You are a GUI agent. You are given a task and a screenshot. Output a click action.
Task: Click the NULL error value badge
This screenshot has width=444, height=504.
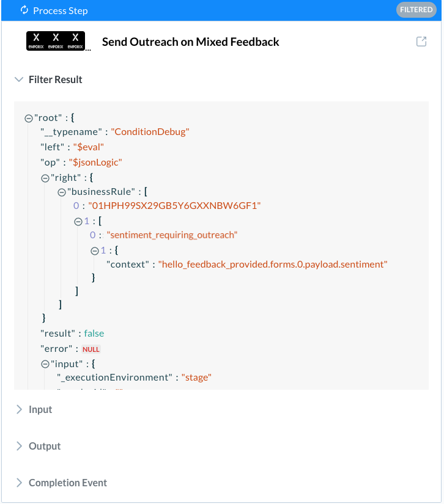coord(91,349)
